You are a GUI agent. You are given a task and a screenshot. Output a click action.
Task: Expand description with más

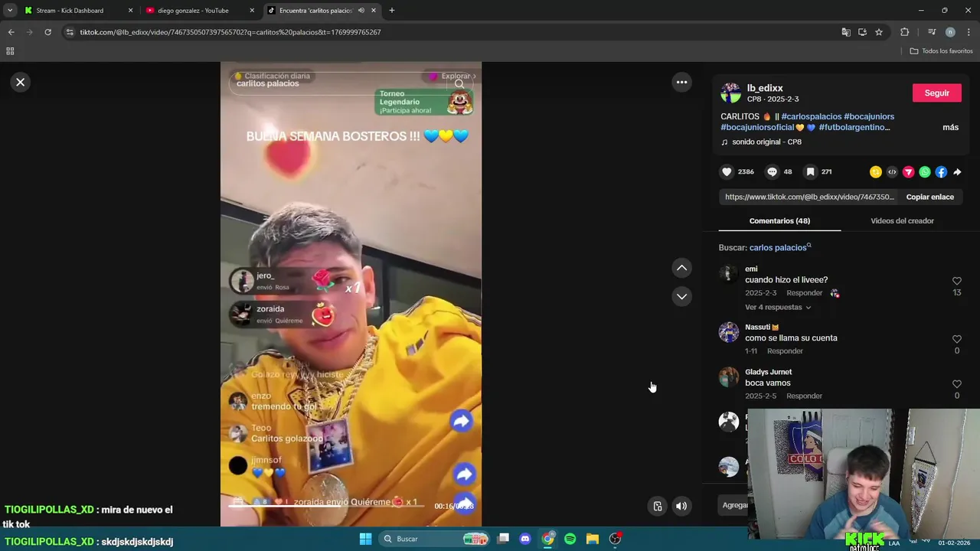950,127
